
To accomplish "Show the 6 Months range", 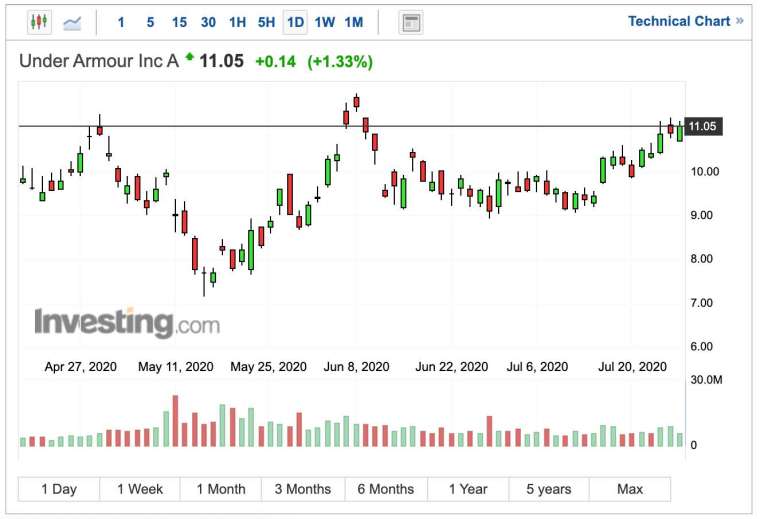I will 386,489.
